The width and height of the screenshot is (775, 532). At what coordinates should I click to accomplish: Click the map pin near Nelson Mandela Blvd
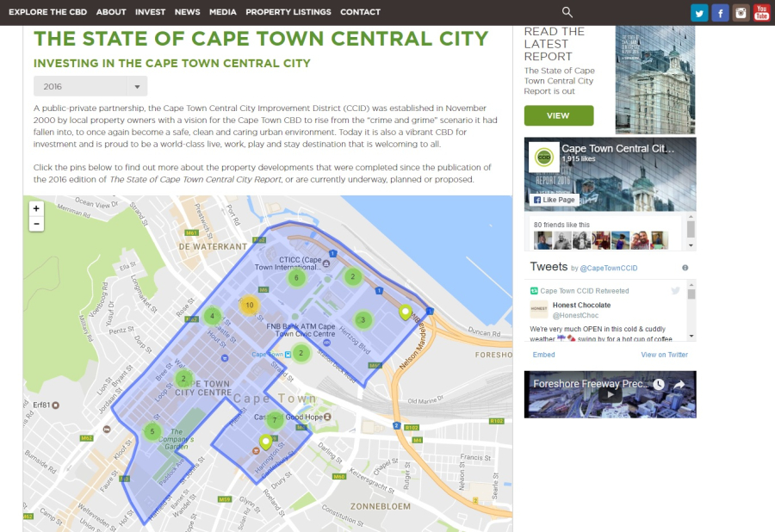[406, 312]
